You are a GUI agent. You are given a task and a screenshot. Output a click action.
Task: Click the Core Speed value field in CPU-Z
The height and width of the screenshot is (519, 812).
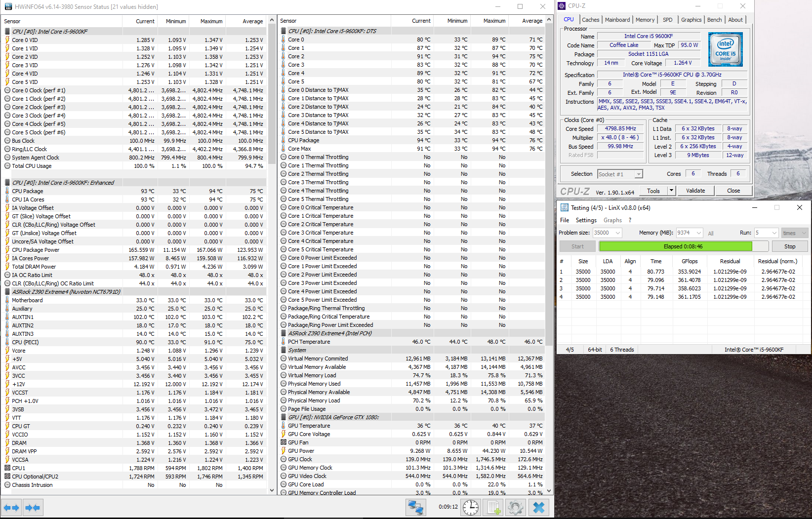coord(620,129)
